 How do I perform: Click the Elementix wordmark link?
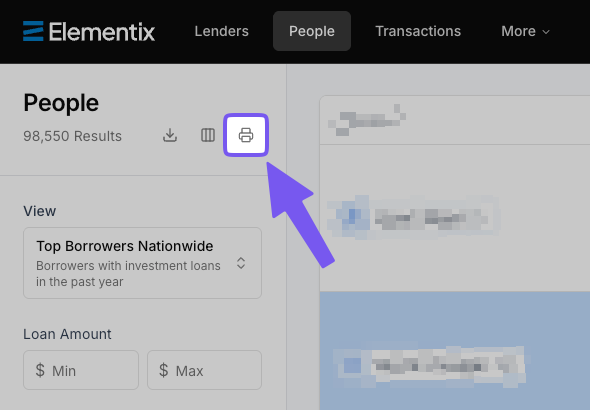[102, 32]
